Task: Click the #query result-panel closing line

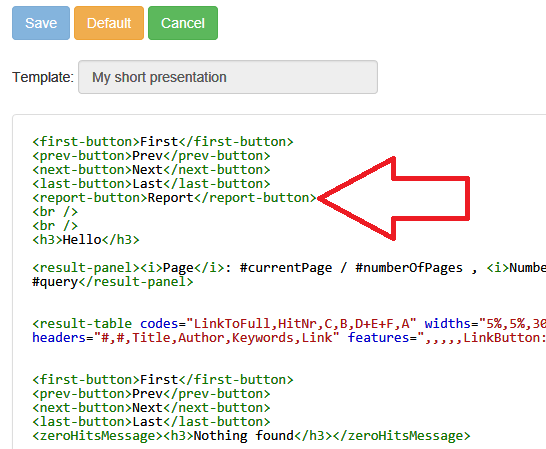Action: (112, 281)
